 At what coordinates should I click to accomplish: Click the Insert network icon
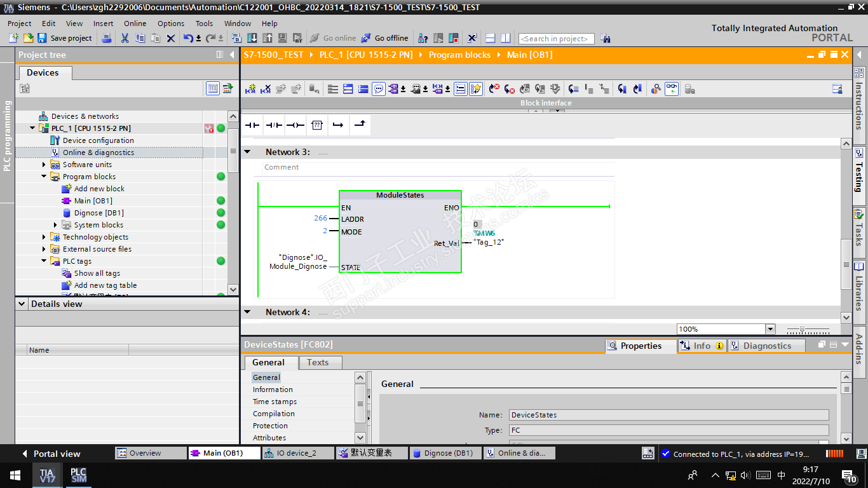click(250, 89)
